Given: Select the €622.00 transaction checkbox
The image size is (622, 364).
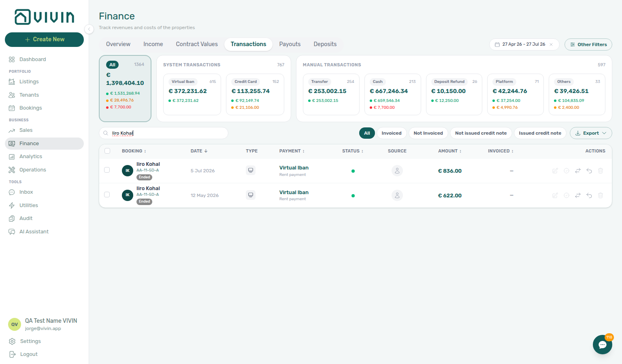Looking at the screenshot, I should 107,195.
